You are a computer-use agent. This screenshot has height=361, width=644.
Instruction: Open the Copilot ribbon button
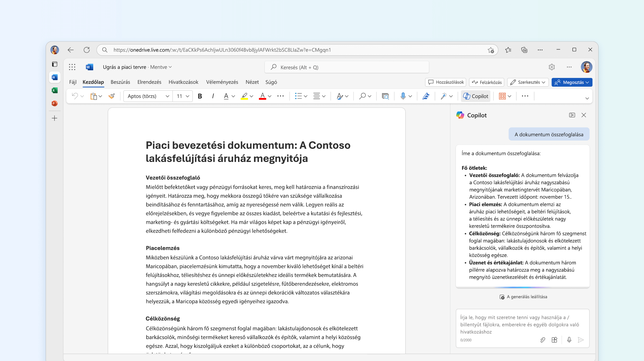pyautogui.click(x=476, y=96)
